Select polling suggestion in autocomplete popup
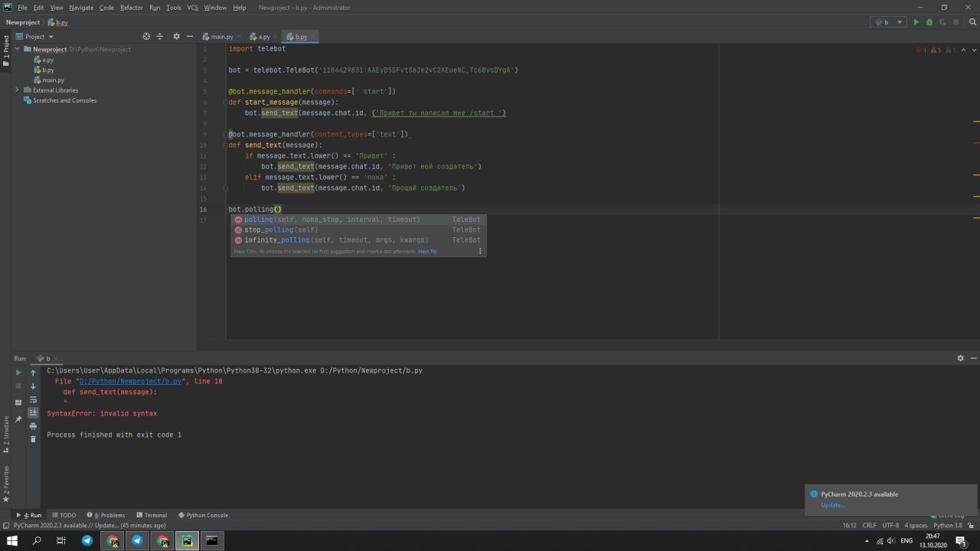 click(x=358, y=220)
